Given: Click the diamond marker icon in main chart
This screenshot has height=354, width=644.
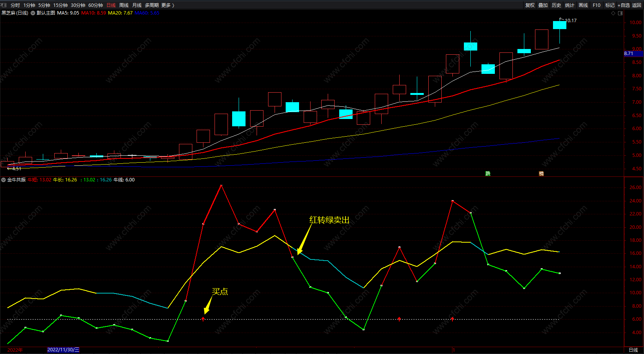Looking at the screenshot, I should [x=613, y=13].
